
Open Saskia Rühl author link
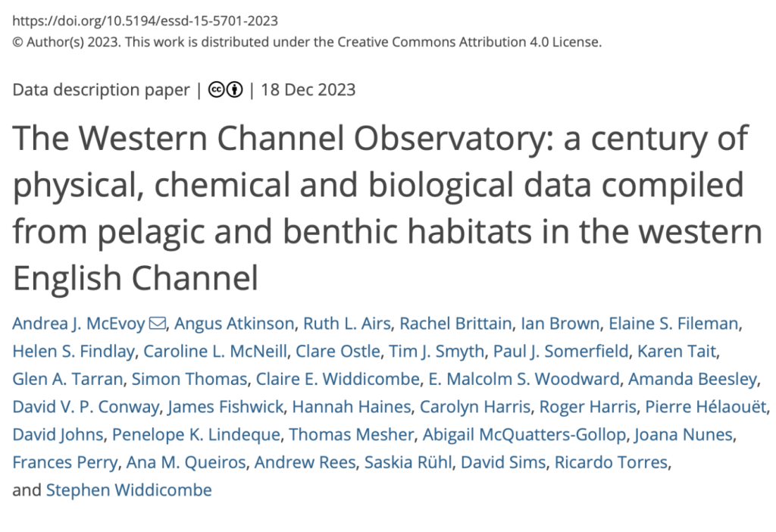(408, 462)
